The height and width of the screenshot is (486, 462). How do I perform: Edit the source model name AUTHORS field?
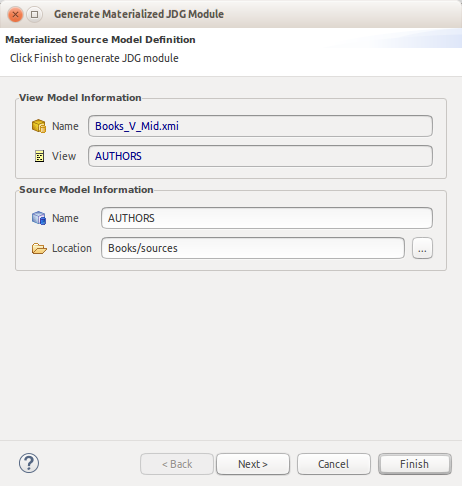point(267,218)
